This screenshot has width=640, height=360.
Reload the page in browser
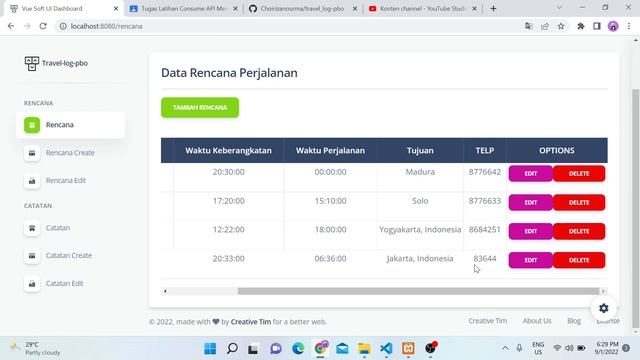tap(43, 26)
